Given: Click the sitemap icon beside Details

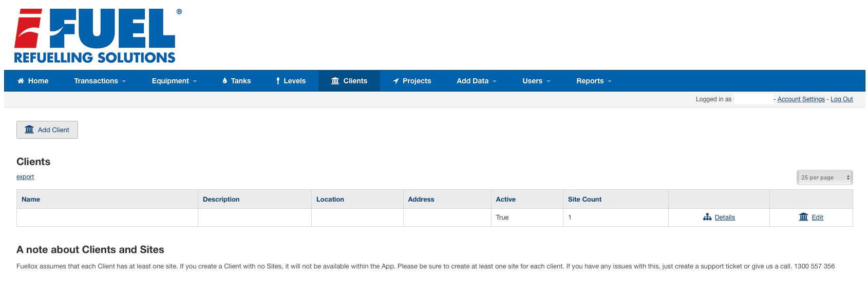Looking at the screenshot, I should (707, 217).
